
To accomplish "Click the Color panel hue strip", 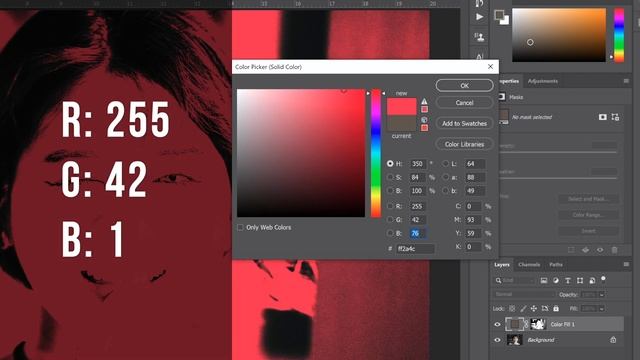I will (x=619, y=36).
